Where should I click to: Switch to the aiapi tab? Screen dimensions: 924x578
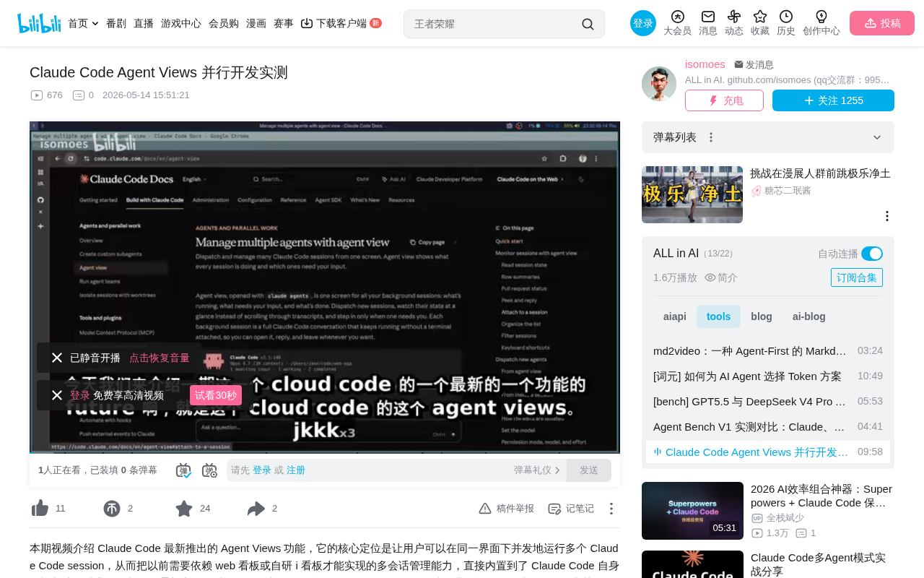675,316
